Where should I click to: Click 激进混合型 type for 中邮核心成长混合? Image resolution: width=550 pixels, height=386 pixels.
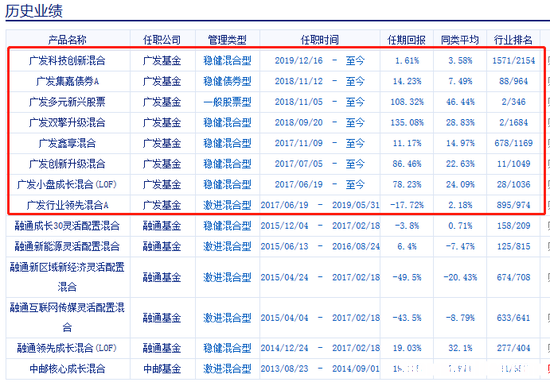point(227,369)
